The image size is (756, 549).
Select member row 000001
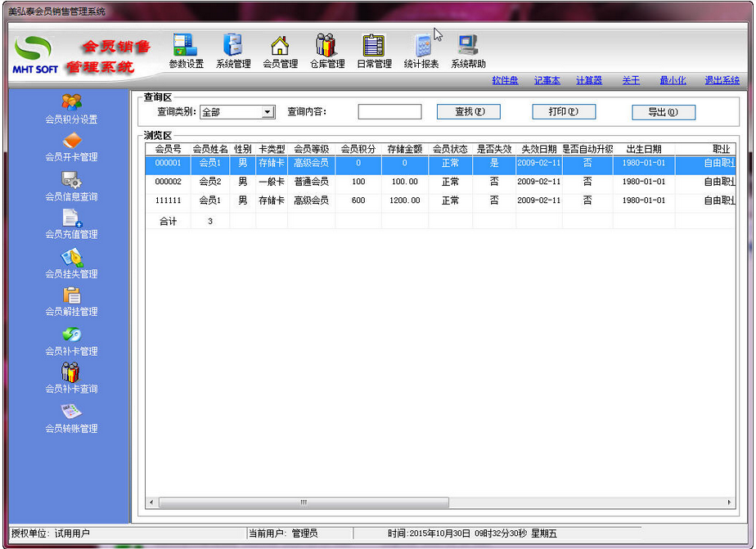pyautogui.click(x=440, y=164)
